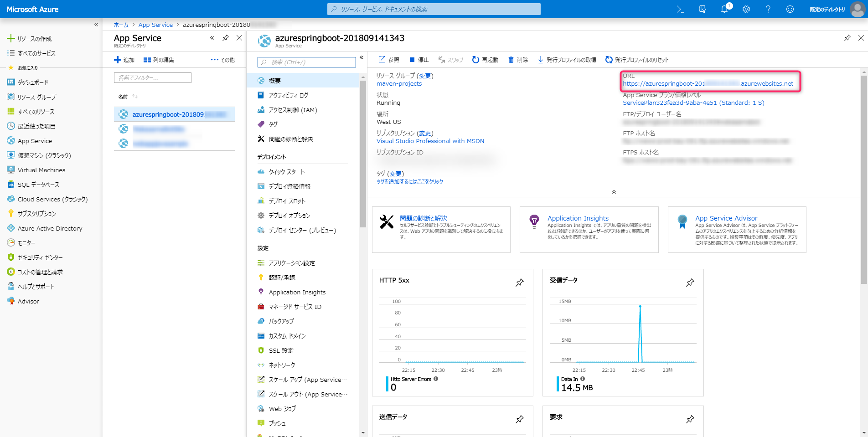
Task: Click 停止 to stop the app
Action: (x=419, y=60)
